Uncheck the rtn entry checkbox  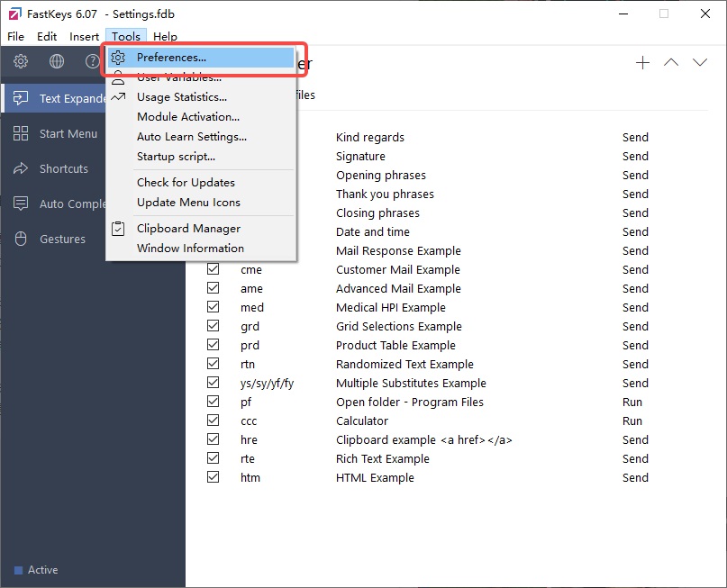point(213,363)
